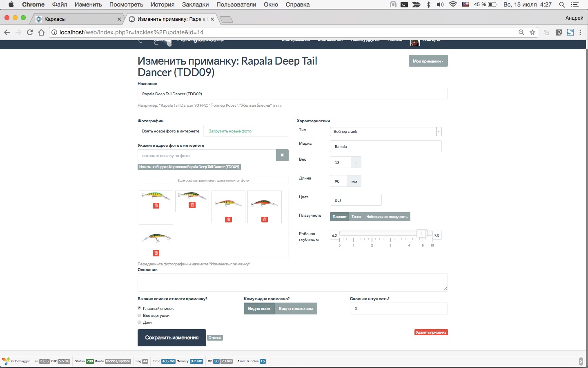Set visibility to Видна всем
Image resolution: width=588 pixels, height=368 pixels.
(259, 309)
